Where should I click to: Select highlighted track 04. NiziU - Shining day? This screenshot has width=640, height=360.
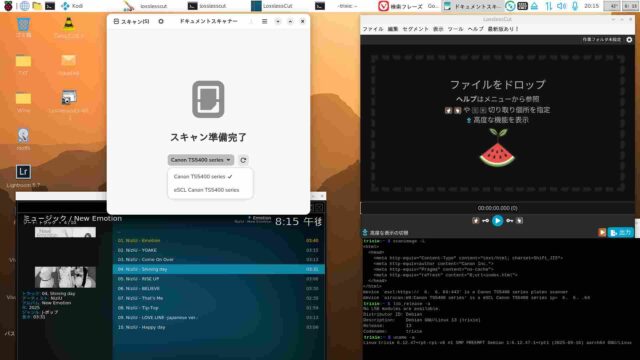click(219, 269)
